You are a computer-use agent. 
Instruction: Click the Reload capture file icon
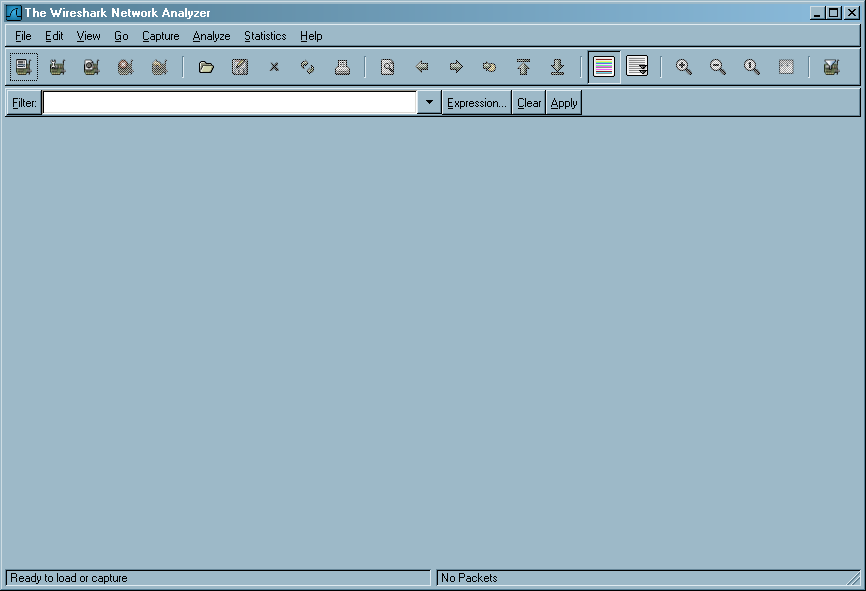(308, 67)
